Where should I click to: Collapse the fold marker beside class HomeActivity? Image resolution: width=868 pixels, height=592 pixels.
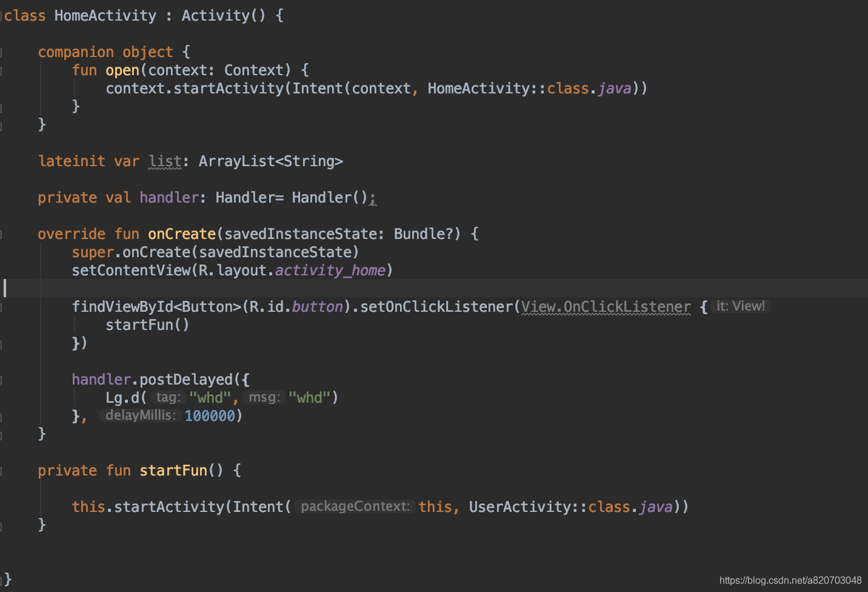[x=1, y=16]
